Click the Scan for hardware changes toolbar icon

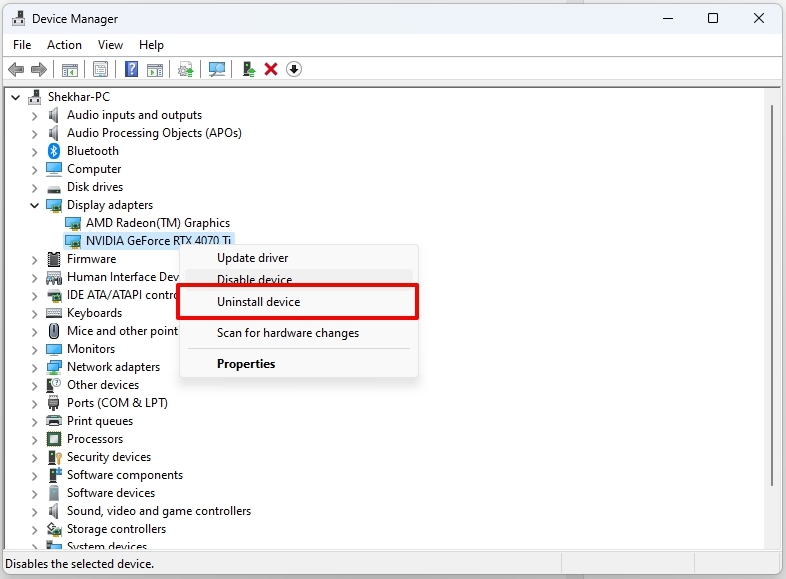[x=216, y=69]
